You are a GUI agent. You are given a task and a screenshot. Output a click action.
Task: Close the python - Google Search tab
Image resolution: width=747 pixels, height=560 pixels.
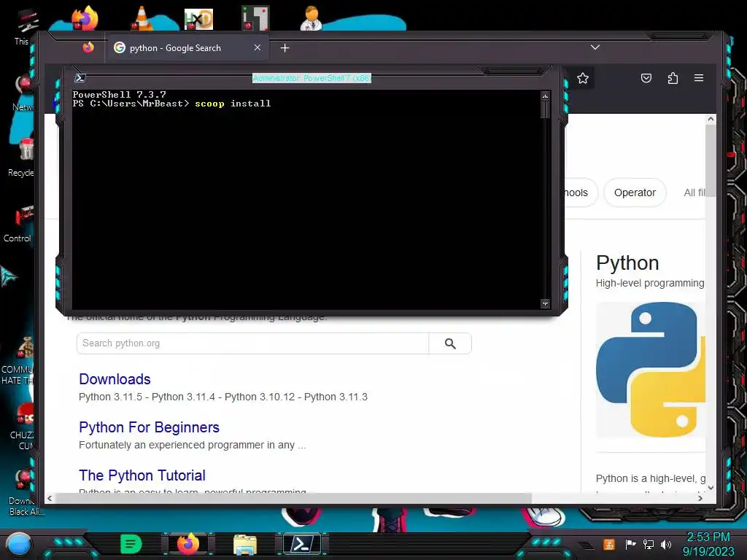click(258, 47)
